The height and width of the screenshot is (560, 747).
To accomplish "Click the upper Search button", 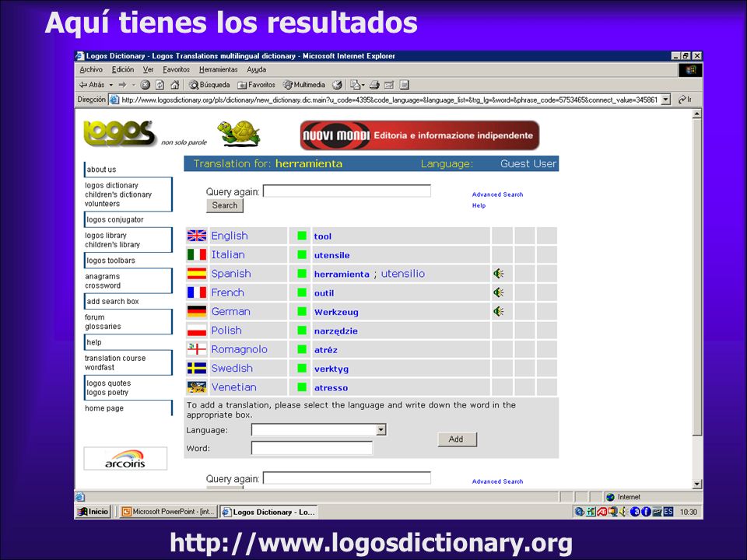I will pos(224,205).
